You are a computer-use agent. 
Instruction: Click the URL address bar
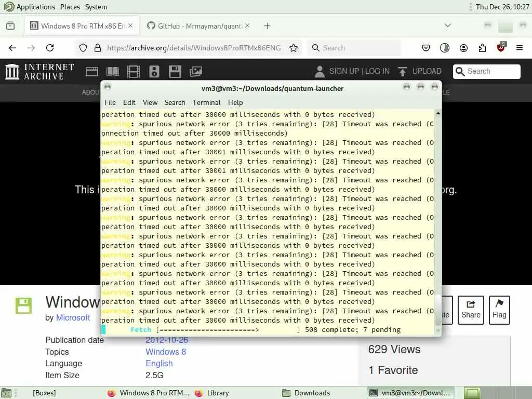click(x=193, y=48)
